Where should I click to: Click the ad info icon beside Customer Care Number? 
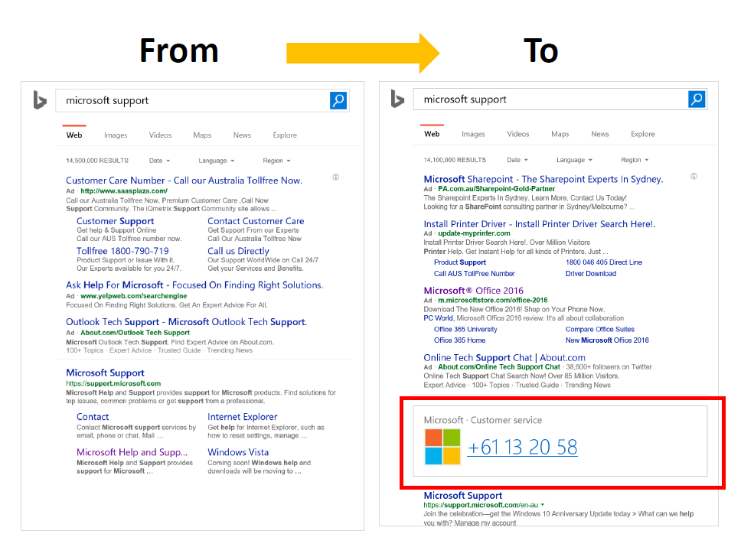[335, 177]
